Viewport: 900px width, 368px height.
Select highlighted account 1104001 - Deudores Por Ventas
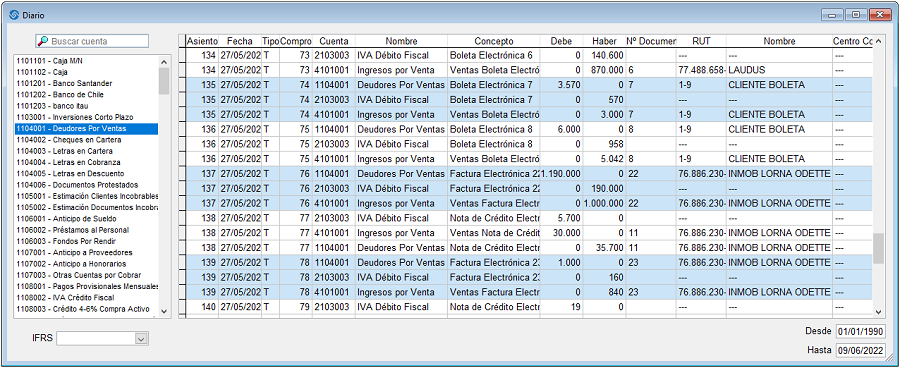tap(86, 129)
